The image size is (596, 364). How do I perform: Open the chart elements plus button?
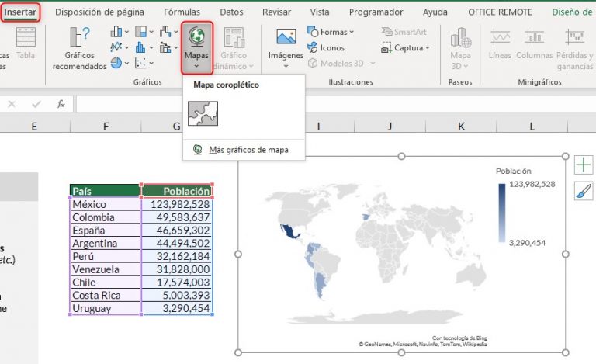coord(584,165)
